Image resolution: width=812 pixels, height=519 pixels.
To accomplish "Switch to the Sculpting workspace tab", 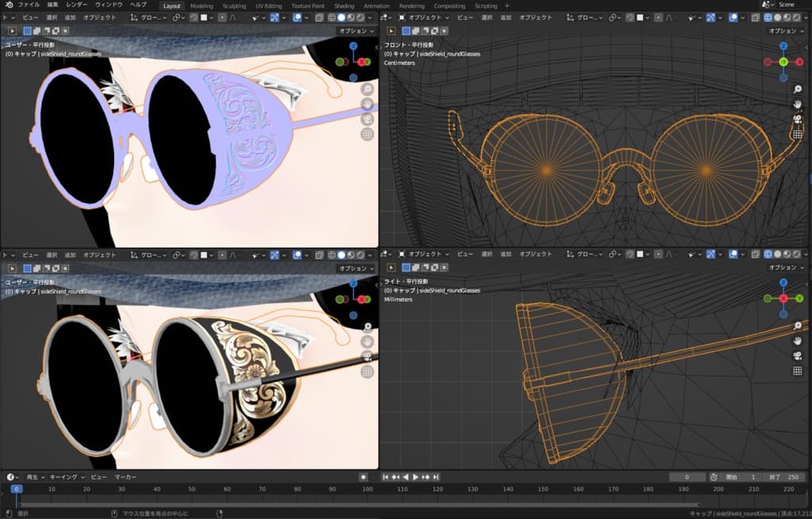I will tap(234, 6).
